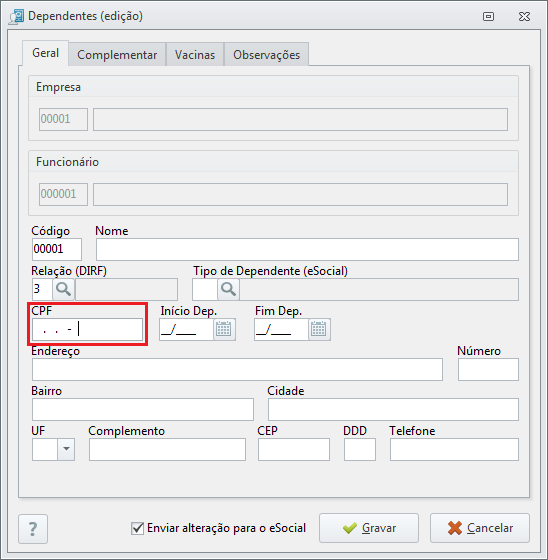The height and width of the screenshot is (560, 548).
Task: Click the restore window icon in the title bar
Action: coord(488,16)
